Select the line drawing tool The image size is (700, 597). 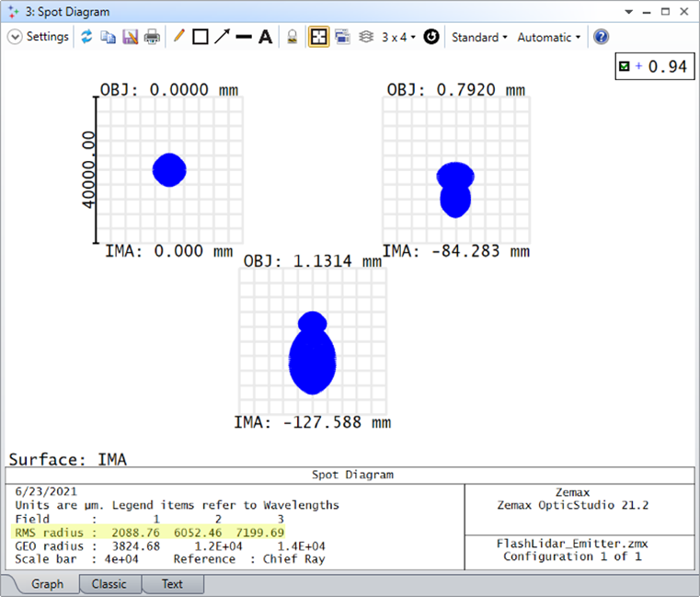point(244,38)
